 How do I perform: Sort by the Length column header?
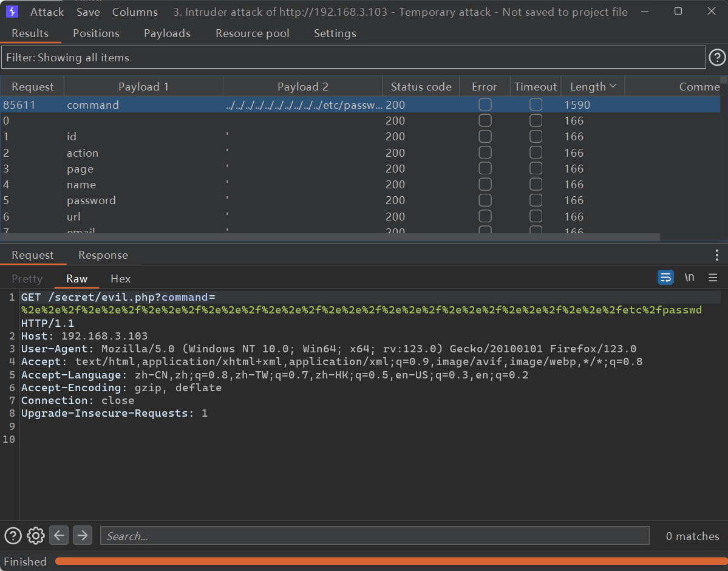(592, 87)
